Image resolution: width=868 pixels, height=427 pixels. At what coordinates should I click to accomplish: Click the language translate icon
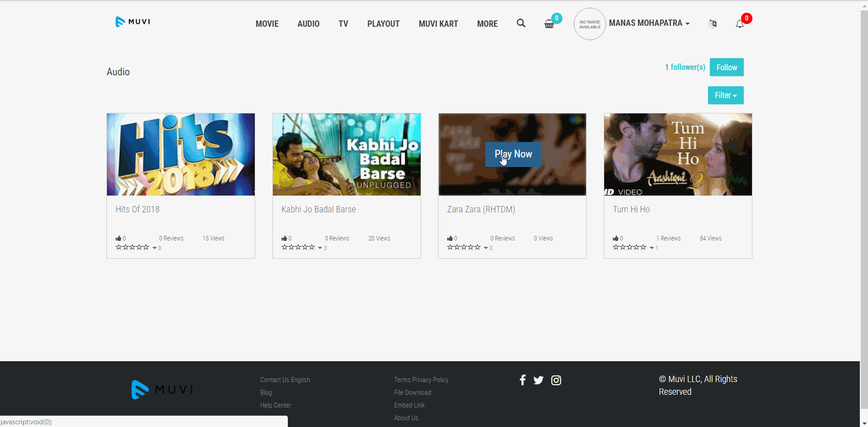click(713, 24)
